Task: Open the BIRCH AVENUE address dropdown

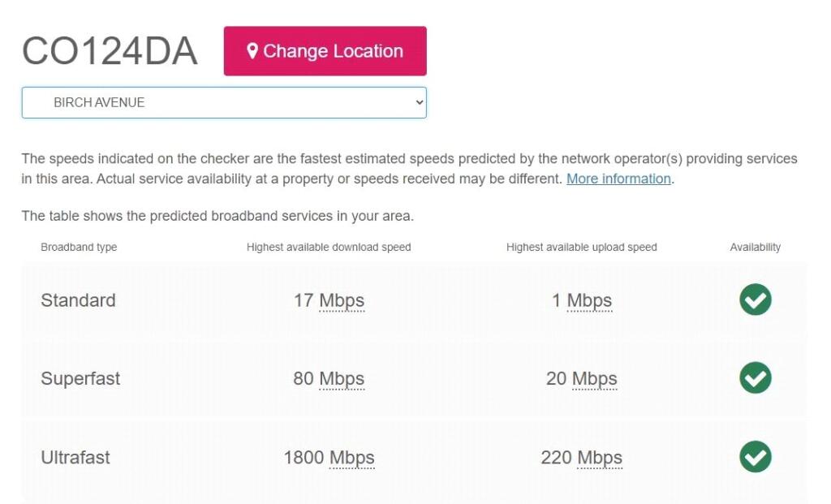Action: (224, 102)
